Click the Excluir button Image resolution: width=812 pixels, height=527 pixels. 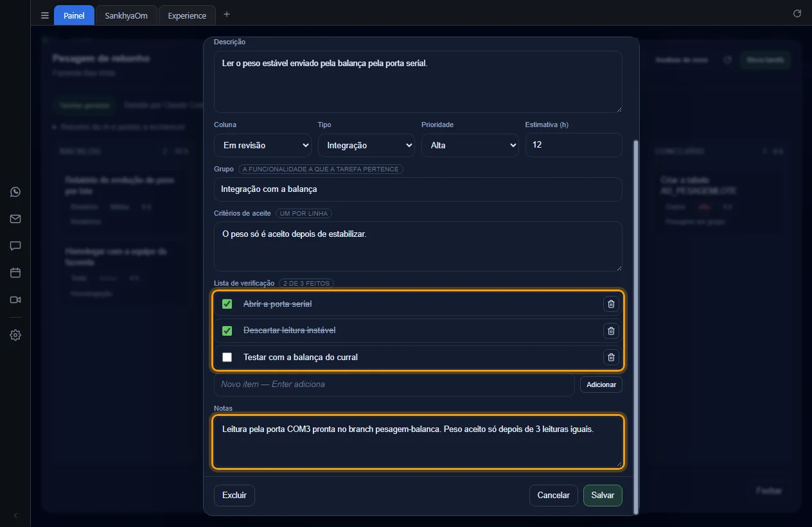[x=234, y=496]
